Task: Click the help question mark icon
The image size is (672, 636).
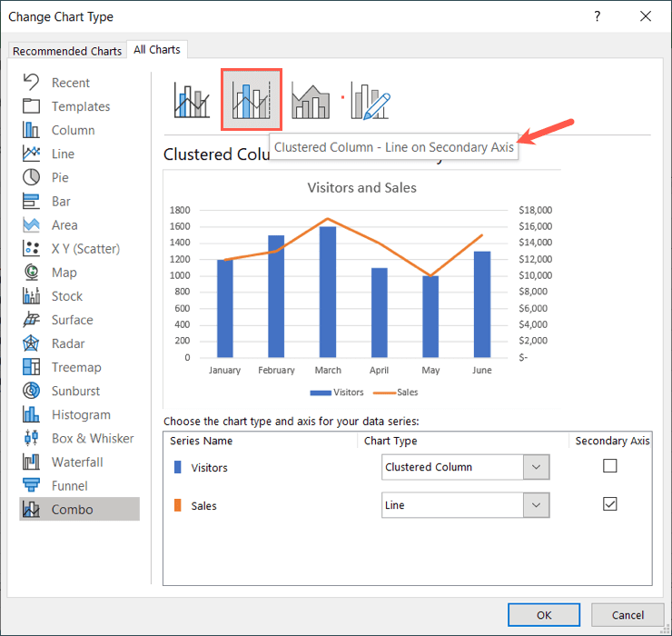Action: (597, 16)
